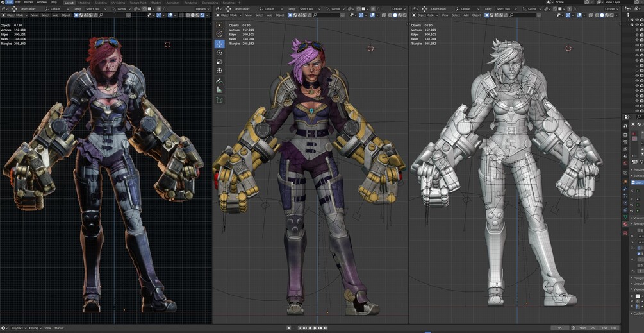Screen dimensions: 644x333
Task: Open Marker menu in timeline
Action: [59, 328]
